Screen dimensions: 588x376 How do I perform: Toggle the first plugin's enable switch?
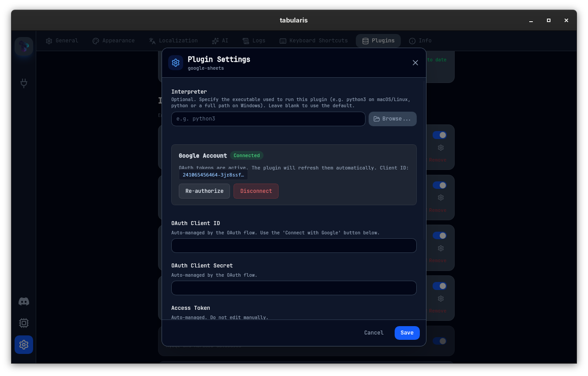pos(439,135)
